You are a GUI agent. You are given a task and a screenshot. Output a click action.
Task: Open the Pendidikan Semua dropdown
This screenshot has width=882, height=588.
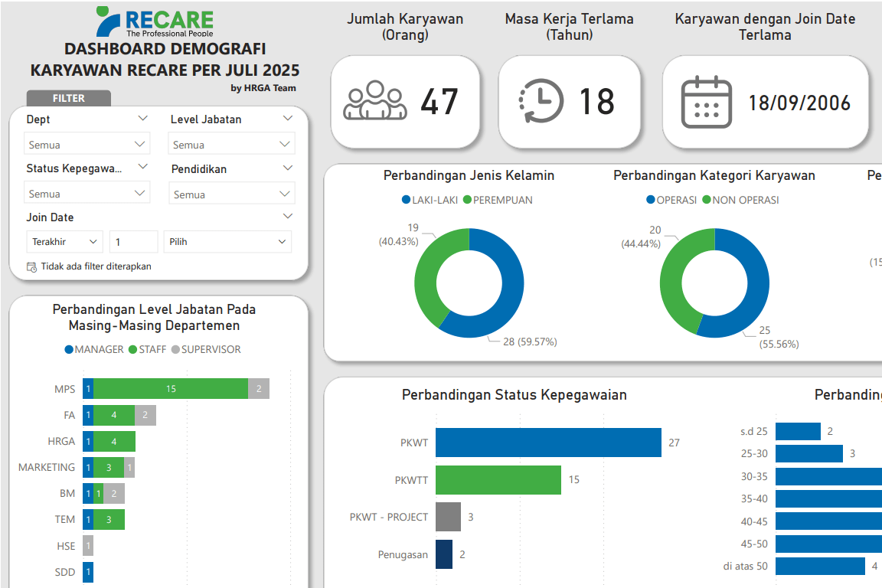click(x=231, y=194)
